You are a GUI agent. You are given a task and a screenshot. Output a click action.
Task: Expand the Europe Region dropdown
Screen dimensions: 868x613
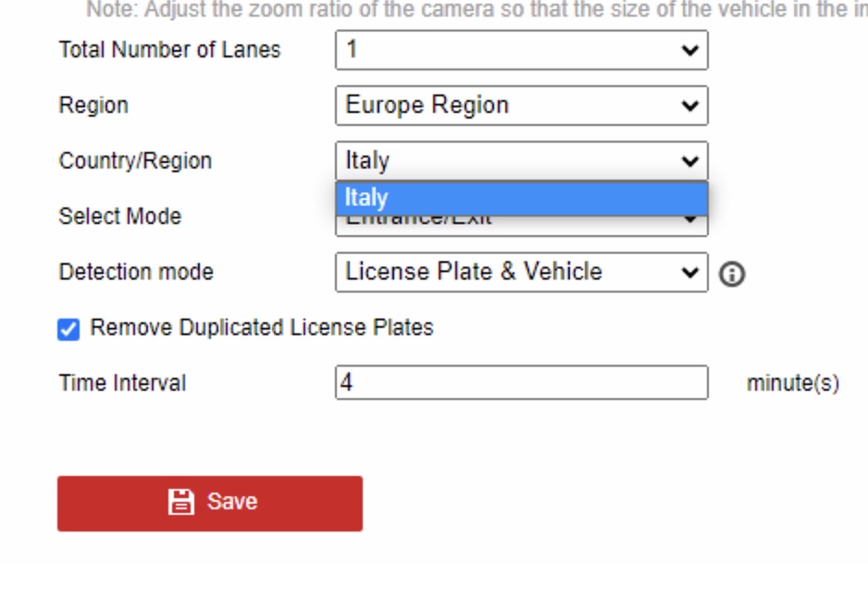point(521,106)
